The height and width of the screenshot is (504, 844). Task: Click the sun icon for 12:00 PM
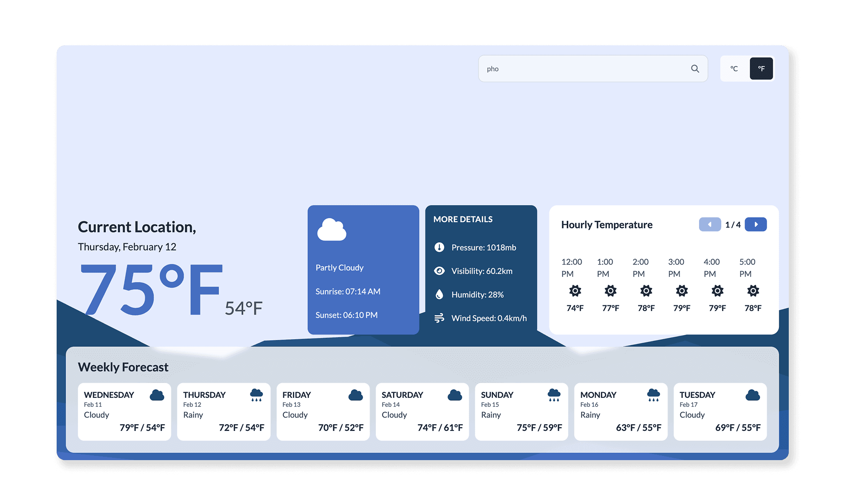tap(575, 291)
